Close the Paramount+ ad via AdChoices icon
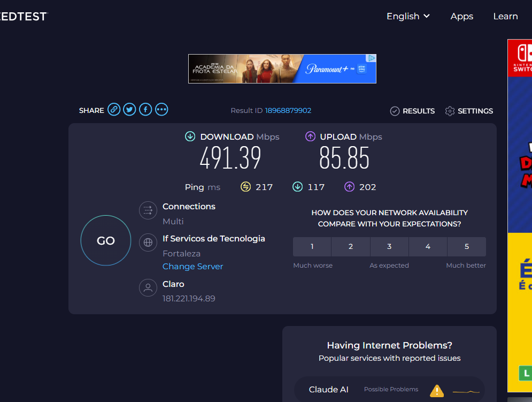 click(x=371, y=58)
